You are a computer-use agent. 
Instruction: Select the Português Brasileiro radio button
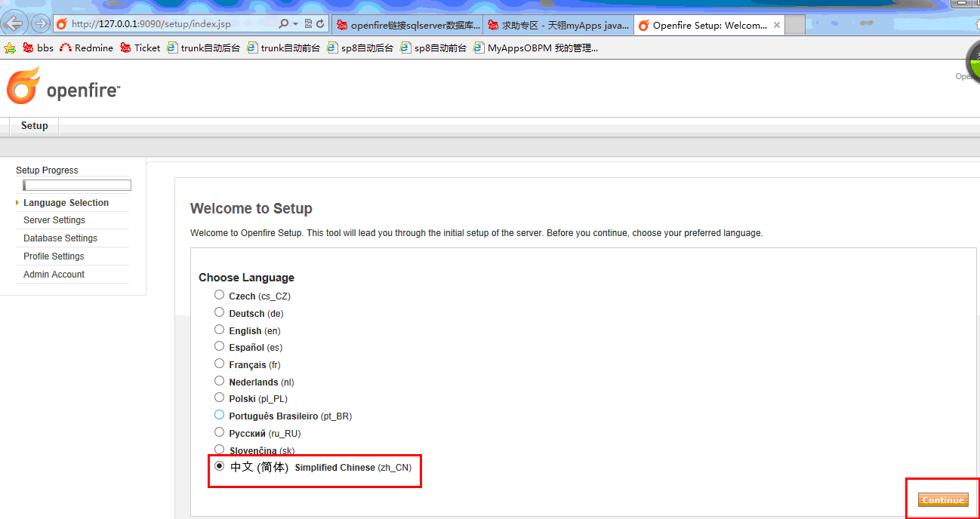click(219, 415)
